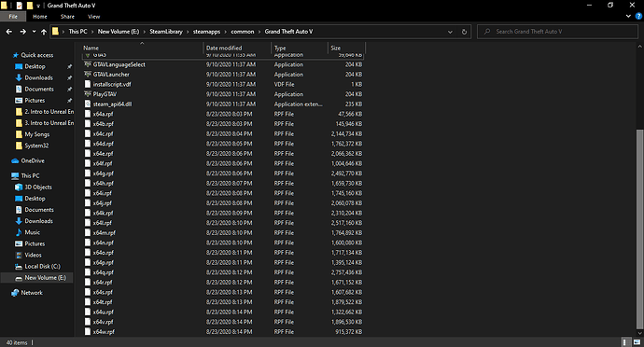Select the PlayGTAV application icon

[88, 94]
